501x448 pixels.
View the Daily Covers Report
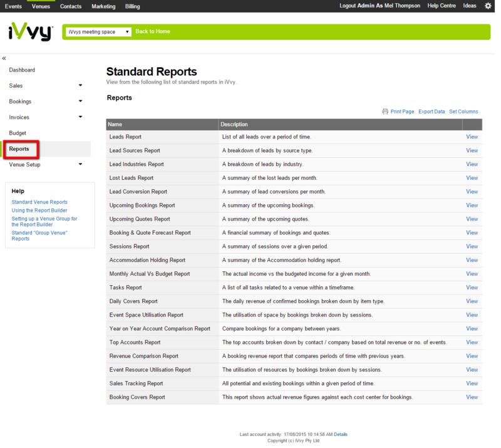472,301
